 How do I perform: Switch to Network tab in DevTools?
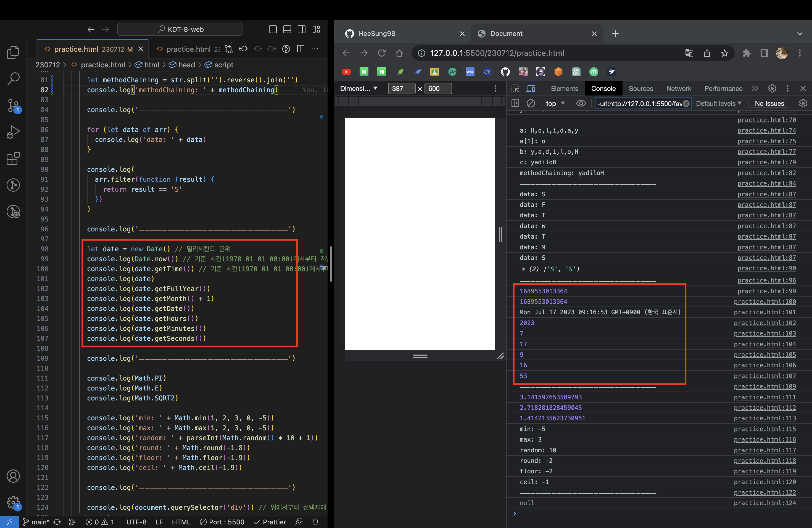point(678,88)
